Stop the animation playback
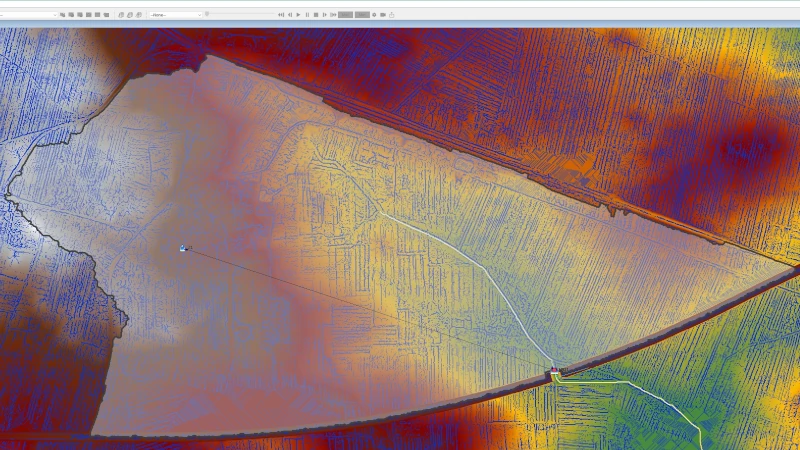Screen dimensions: 800x450 pos(316,15)
